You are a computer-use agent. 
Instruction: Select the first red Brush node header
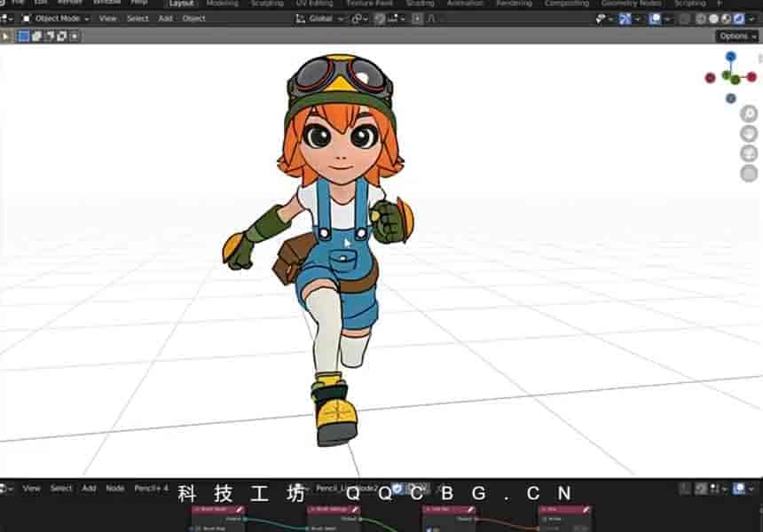tap(218, 510)
